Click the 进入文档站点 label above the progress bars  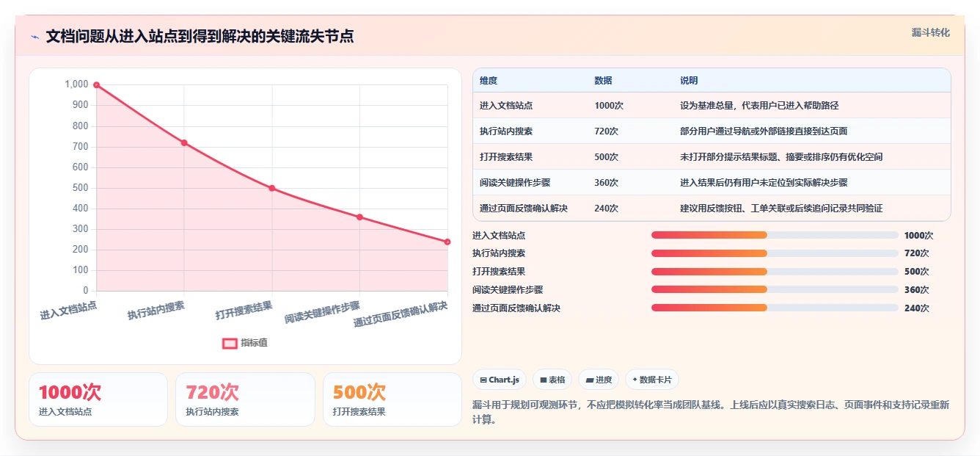[499, 236]
